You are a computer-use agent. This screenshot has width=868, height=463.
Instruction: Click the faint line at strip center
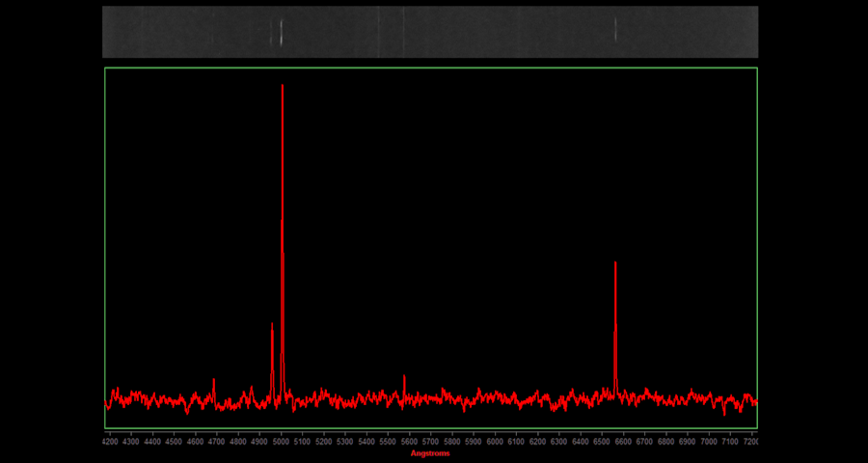(x=402, y=31)
